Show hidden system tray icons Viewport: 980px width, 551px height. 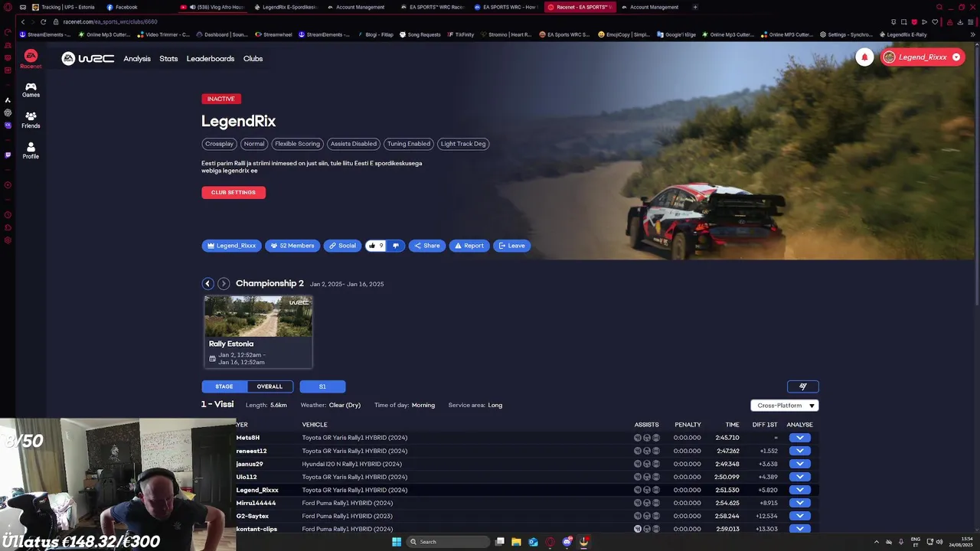[877, 542]
